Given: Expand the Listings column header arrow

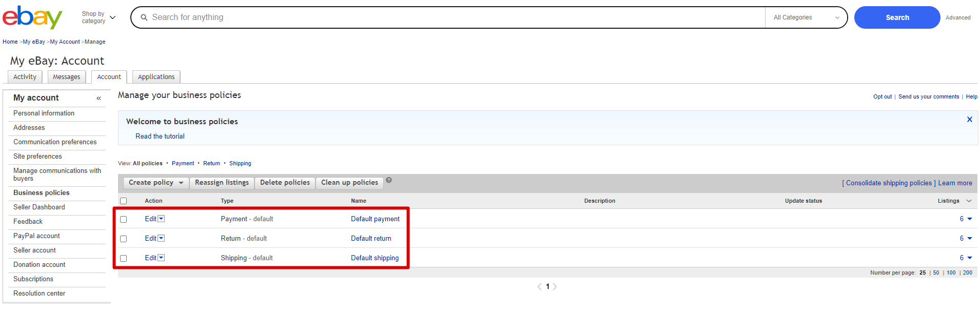Looking at the screenshot, I should tap(969, 201).
